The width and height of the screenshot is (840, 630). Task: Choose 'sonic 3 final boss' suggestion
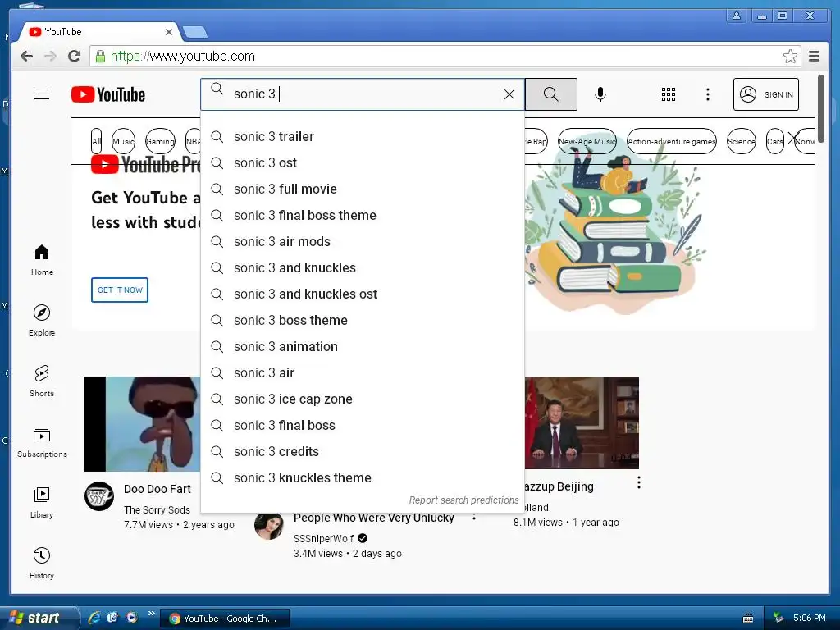(x=362, y=426)
